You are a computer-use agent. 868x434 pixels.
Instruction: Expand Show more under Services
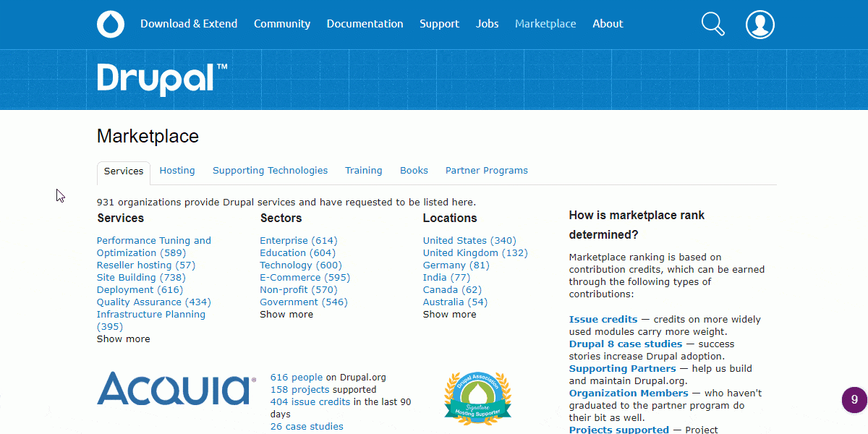(124, 339)
